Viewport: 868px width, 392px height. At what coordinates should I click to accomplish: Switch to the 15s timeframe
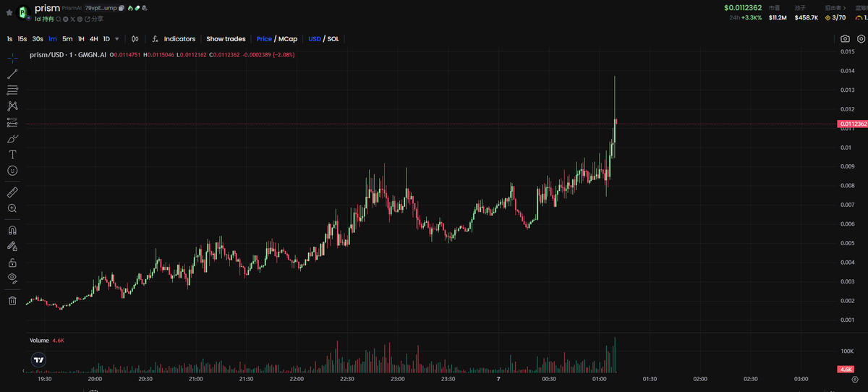[x=22, y=39]
